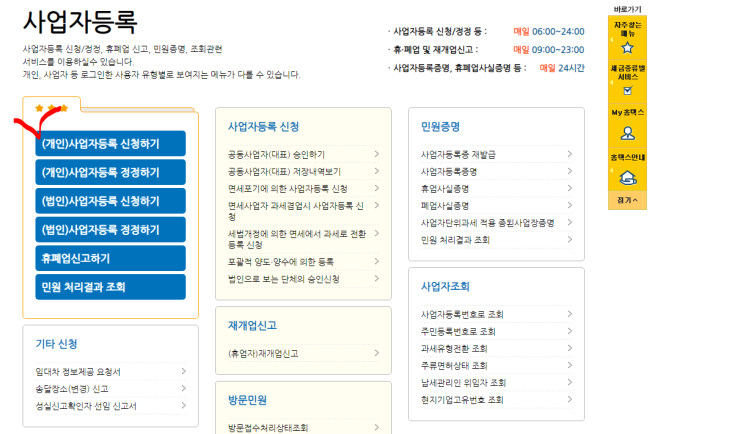
Task: Open 임대차 정보제공 요청서 link
Action: (78, 372)
